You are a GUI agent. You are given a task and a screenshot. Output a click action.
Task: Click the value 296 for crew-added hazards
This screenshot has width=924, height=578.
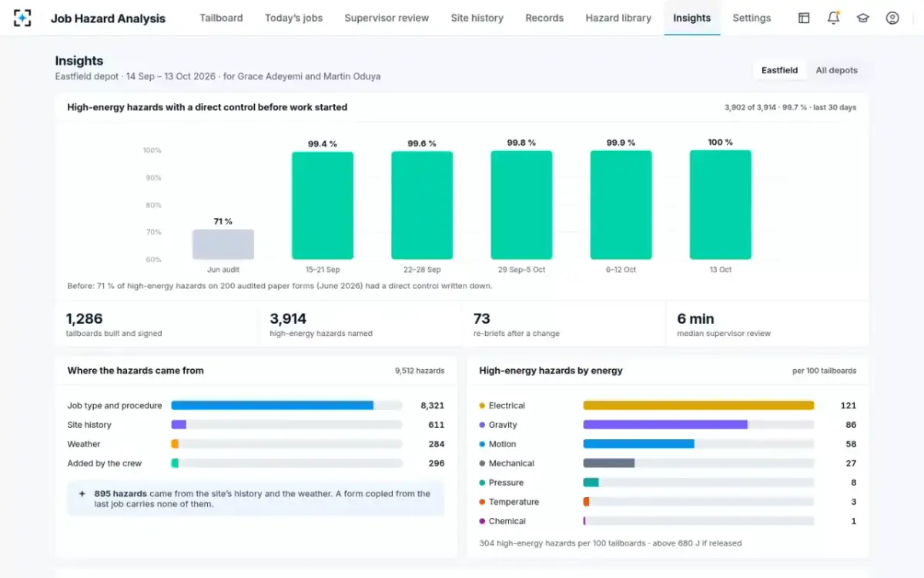(437, 463)
